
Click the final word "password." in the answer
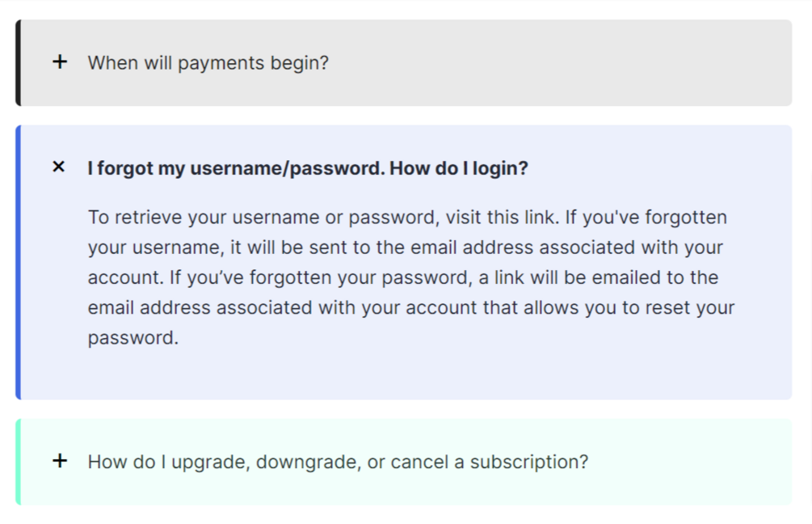coord(133,338)
